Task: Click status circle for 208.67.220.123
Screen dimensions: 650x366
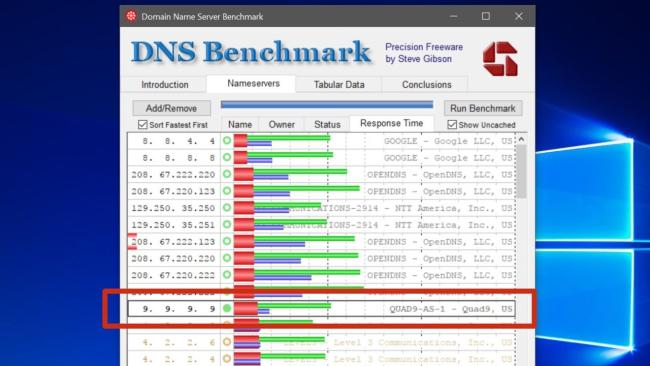Action: (x=227, y=191)
